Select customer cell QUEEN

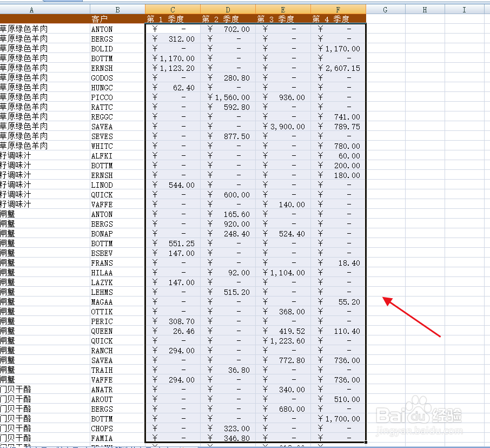117,331
